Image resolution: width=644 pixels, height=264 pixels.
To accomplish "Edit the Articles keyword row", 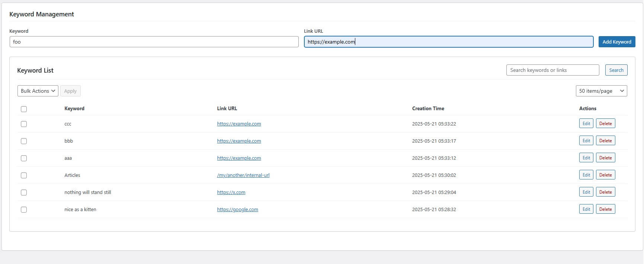I will coord(586,175).
